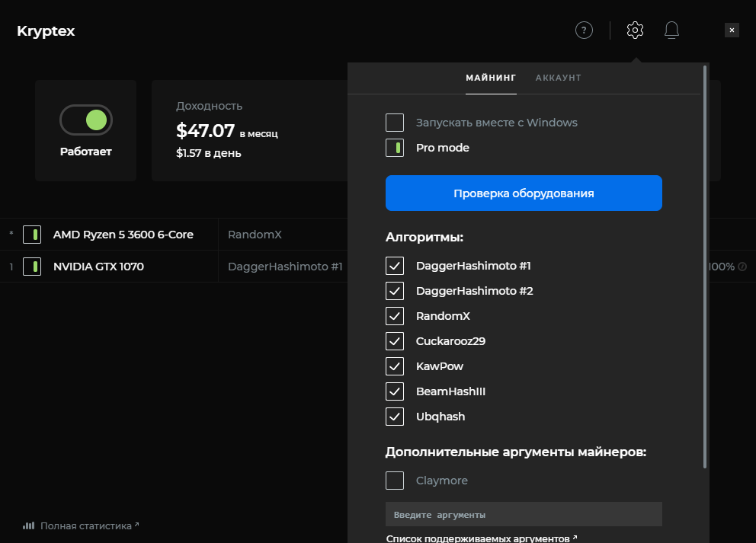Uncheck the RandomX algorithm
This screenshot has height=543, width=756.
[395, 316]
